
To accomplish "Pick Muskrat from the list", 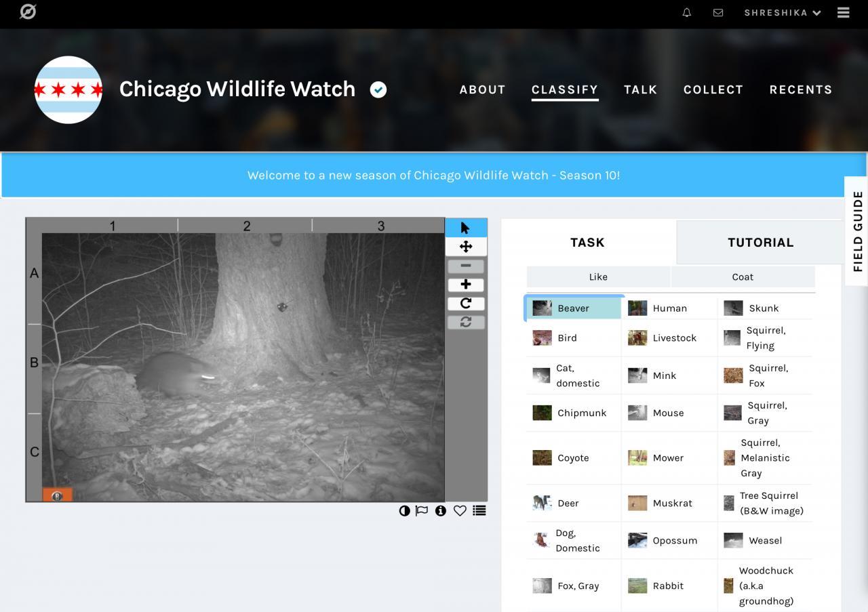I will coord(669,503).
